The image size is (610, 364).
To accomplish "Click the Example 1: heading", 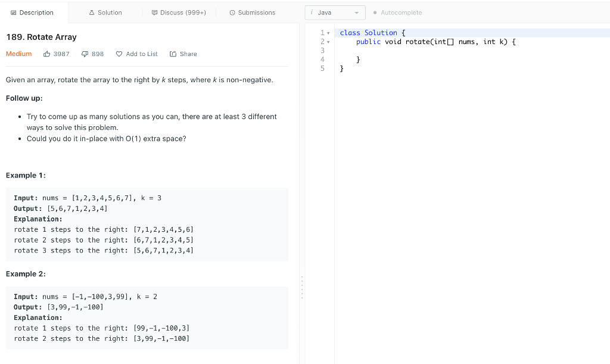I will (x=26, y=175).
